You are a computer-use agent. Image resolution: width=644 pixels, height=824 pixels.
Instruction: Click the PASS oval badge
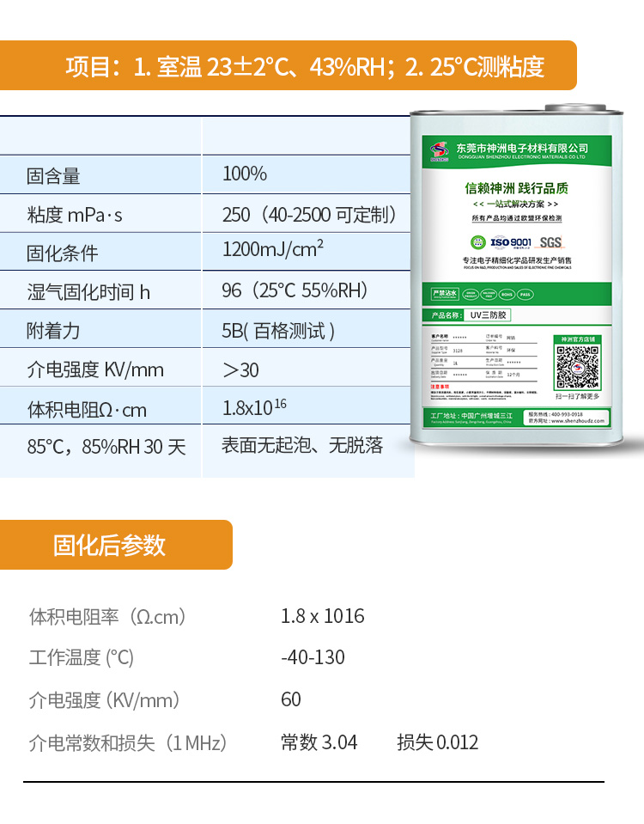(x=526, y=294)
